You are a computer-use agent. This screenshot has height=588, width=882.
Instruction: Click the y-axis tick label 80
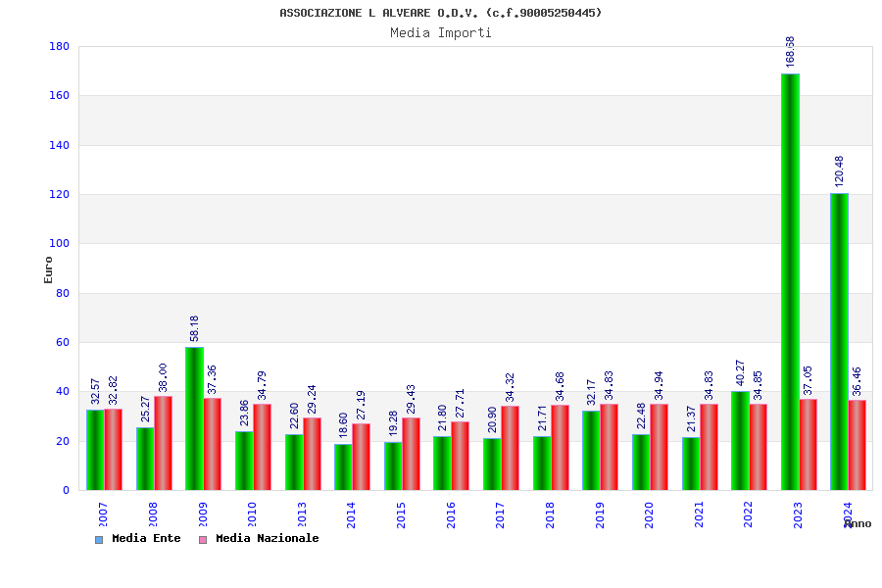click(63, 293)
